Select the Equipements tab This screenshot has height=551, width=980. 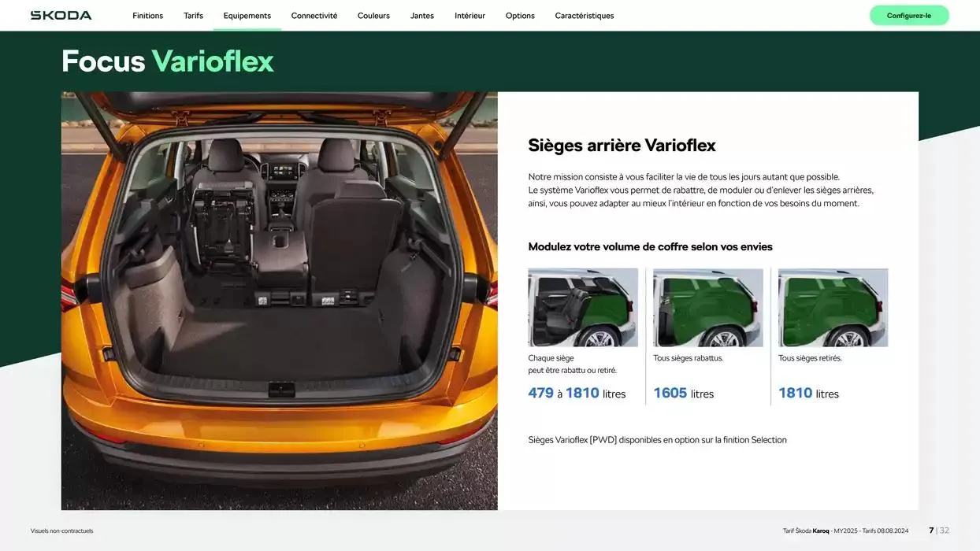click(247, 16)
